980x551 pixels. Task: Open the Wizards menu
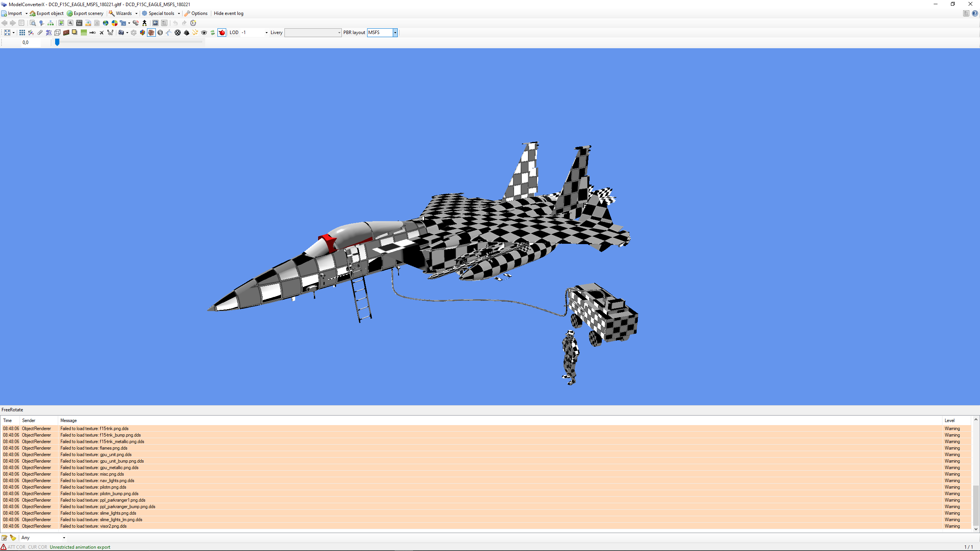point(123,13)
